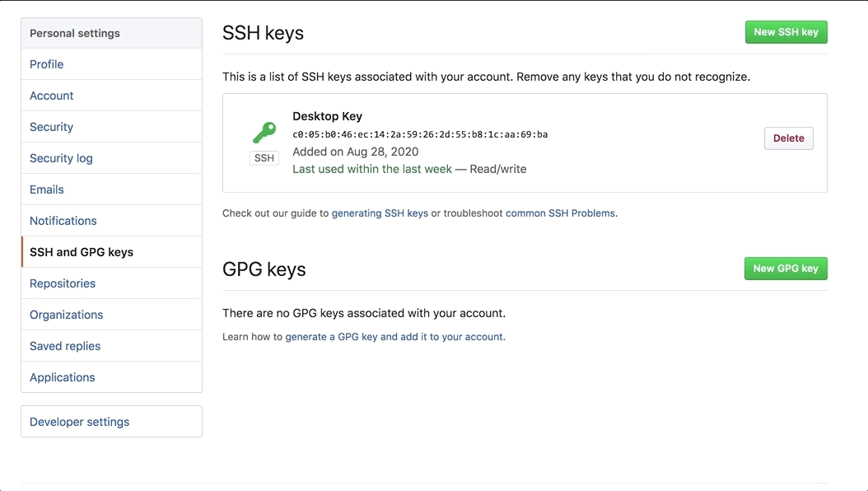This screenshot has height=491, width=868.
Task: View the Security log page
Action: click(x=62, y=158)
